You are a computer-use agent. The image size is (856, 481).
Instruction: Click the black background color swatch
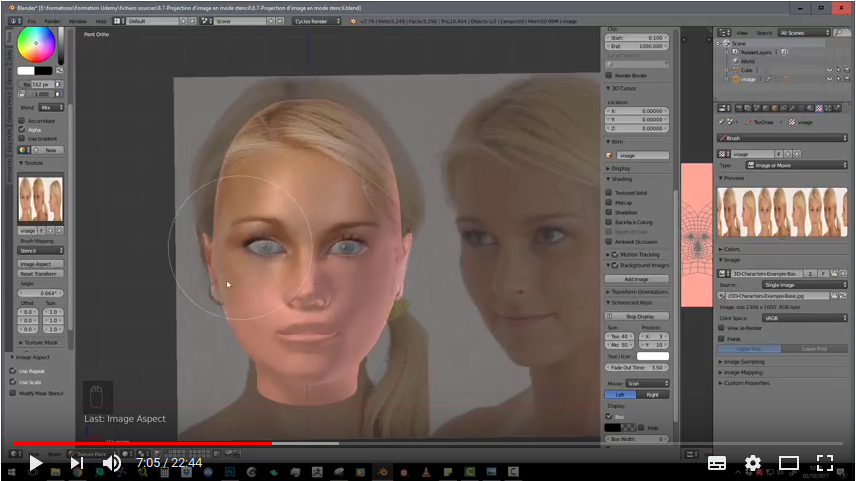(43, 70)
